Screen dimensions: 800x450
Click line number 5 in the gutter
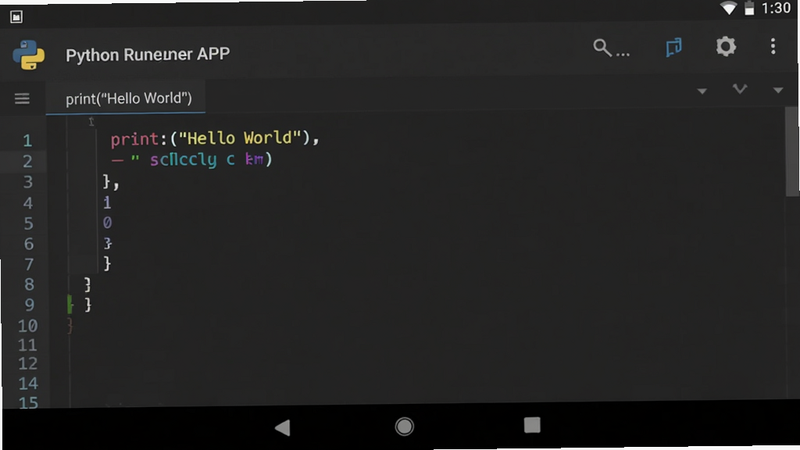28,223
